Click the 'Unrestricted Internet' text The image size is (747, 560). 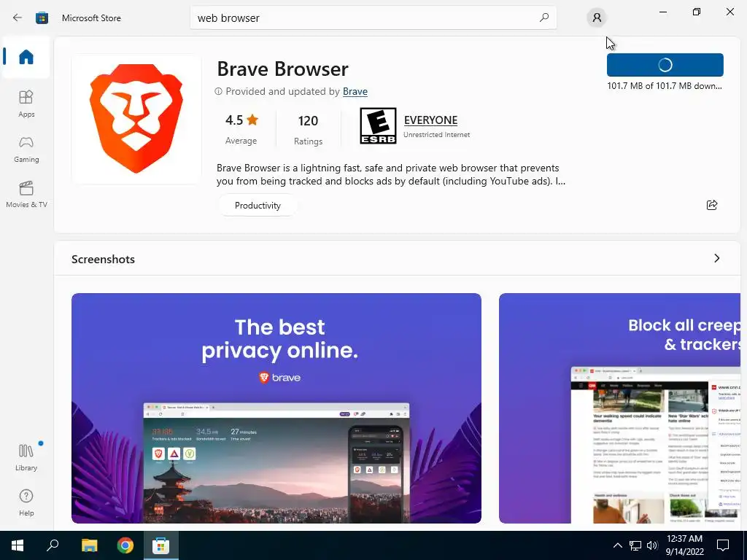436,135
